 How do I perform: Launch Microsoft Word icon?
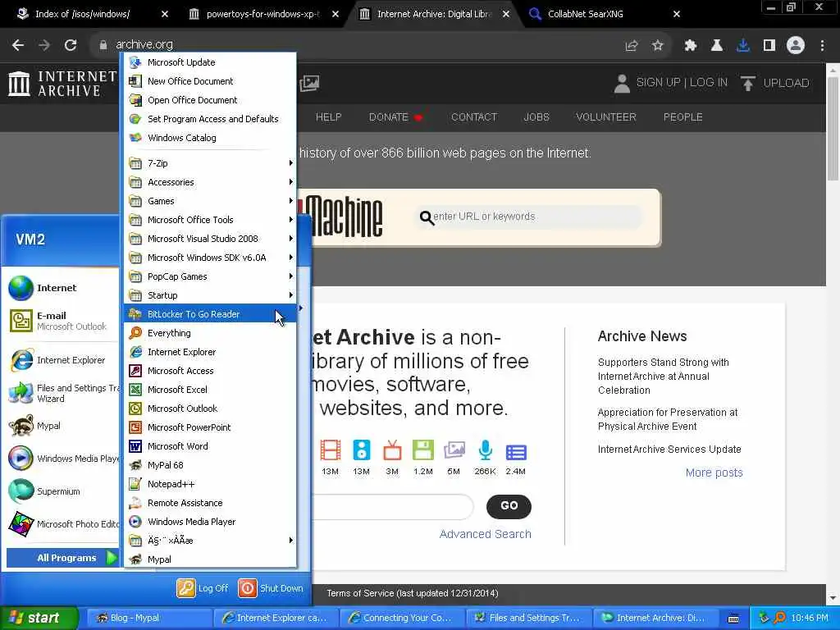coord(135,445)
